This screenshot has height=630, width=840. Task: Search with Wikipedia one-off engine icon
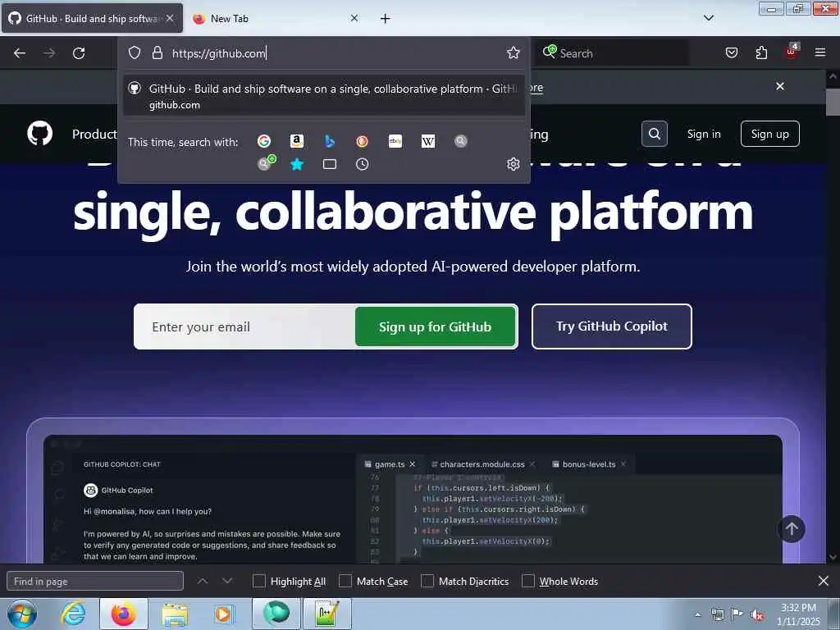click(428, 141)
